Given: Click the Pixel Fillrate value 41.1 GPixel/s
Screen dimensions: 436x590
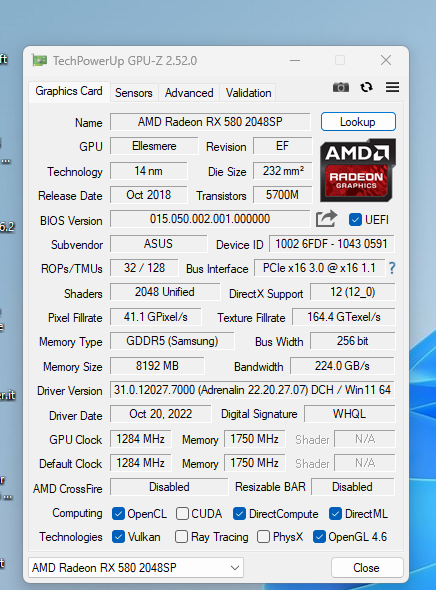Looking at the screenshot, I should (x=155, y=317).
